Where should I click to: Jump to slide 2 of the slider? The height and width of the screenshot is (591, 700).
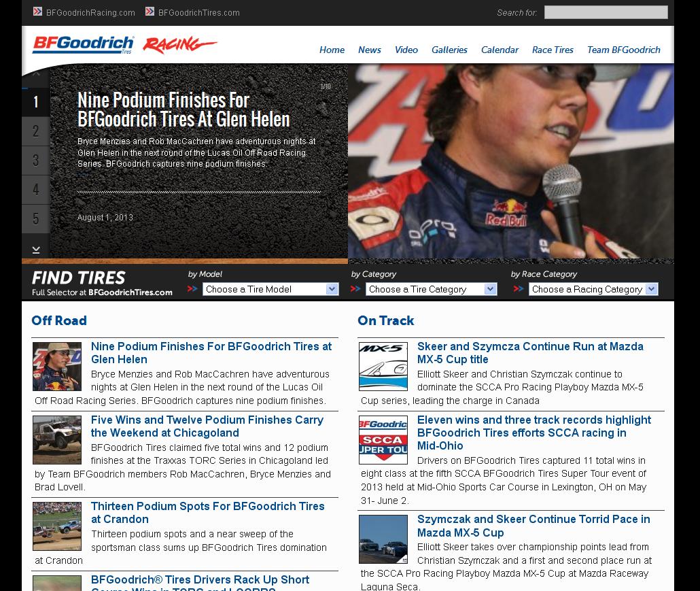(x=36, y=131)
